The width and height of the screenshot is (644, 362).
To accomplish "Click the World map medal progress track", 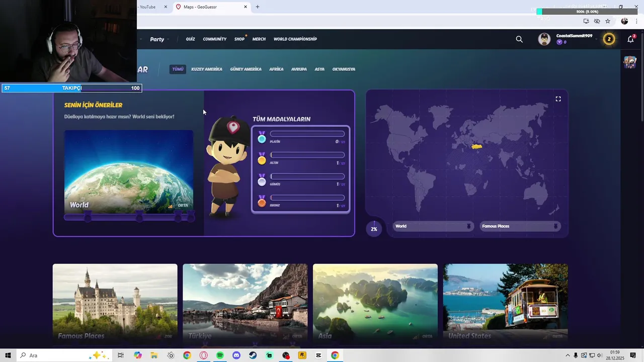I will 129,217.
